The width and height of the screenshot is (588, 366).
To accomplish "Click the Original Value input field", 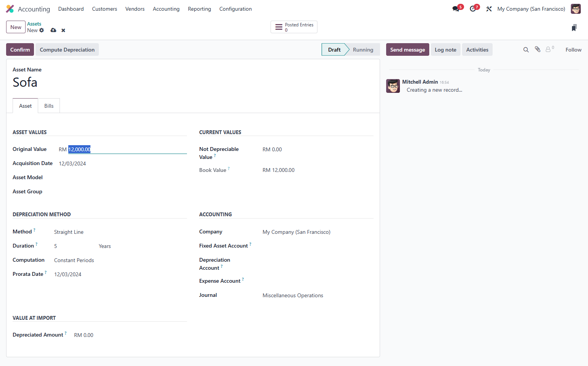I will click(x=127, y=149).
